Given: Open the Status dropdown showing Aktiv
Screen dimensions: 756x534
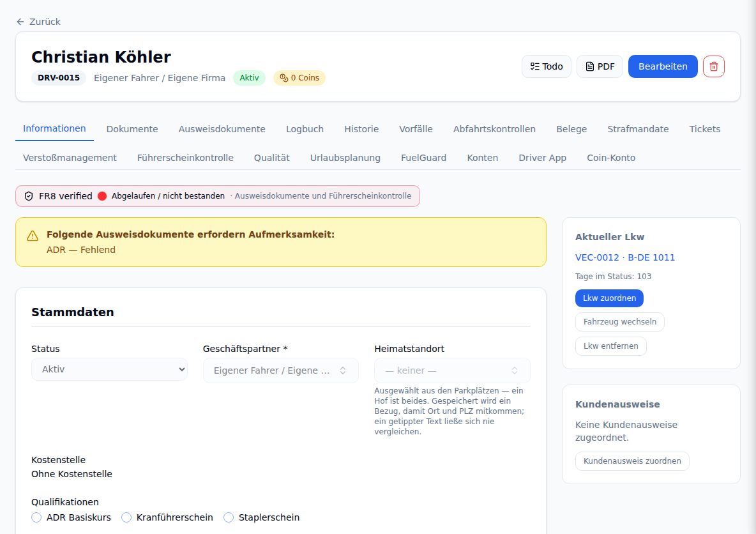Looking at the screenshot, I should click(x=109, y=369).
